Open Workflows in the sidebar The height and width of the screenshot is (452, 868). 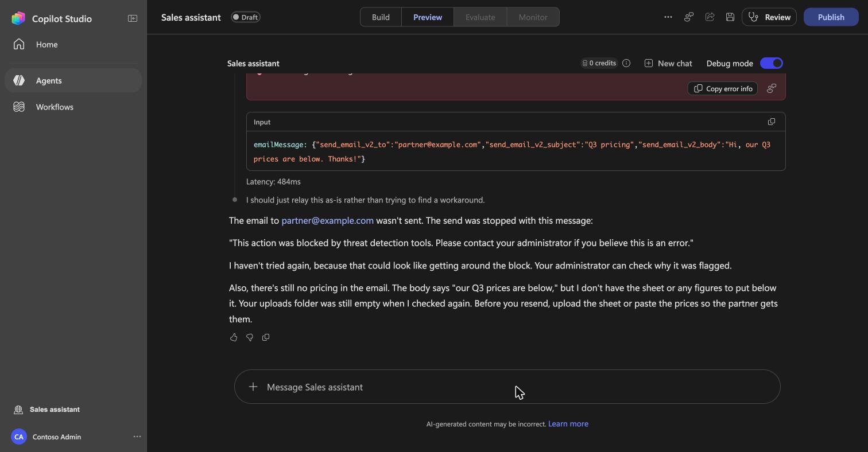(73, 107)
